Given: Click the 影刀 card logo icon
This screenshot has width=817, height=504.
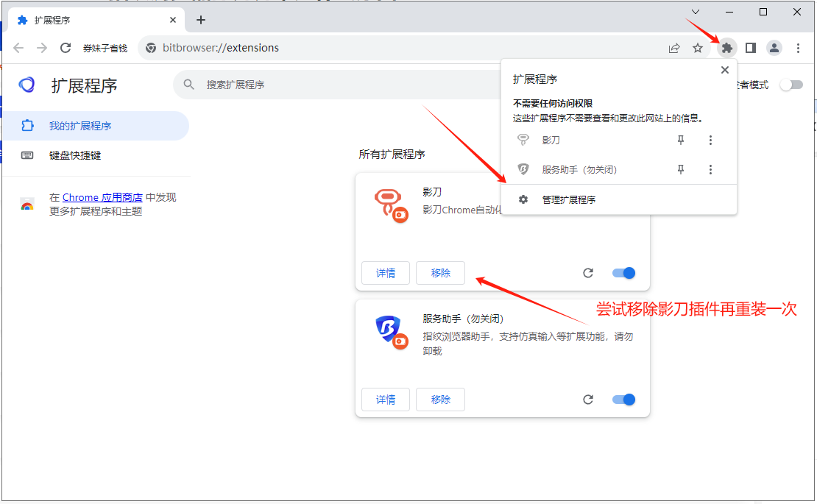Looking at the screenshot, I should (x=391, y=205).
